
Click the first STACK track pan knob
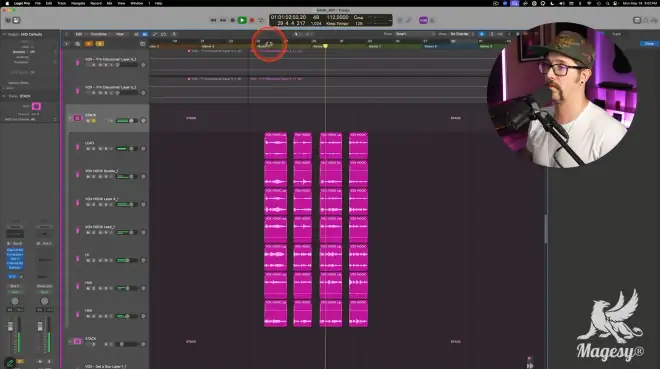click(x=143, y=121)
